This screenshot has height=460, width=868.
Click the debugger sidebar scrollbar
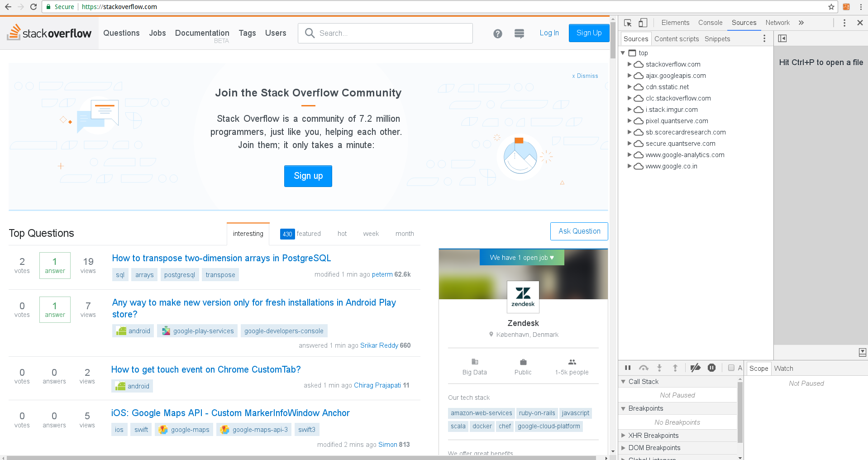pos(740,413)
